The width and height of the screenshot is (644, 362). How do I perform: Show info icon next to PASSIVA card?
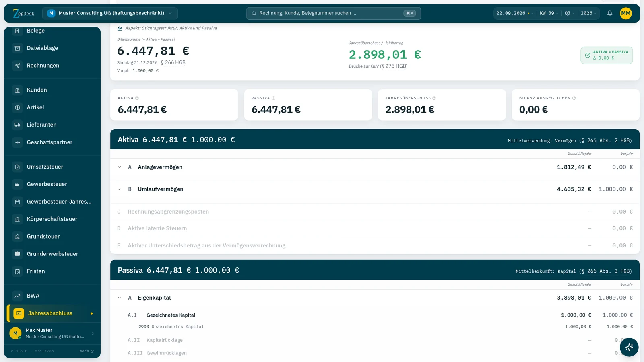pos(274,98)
